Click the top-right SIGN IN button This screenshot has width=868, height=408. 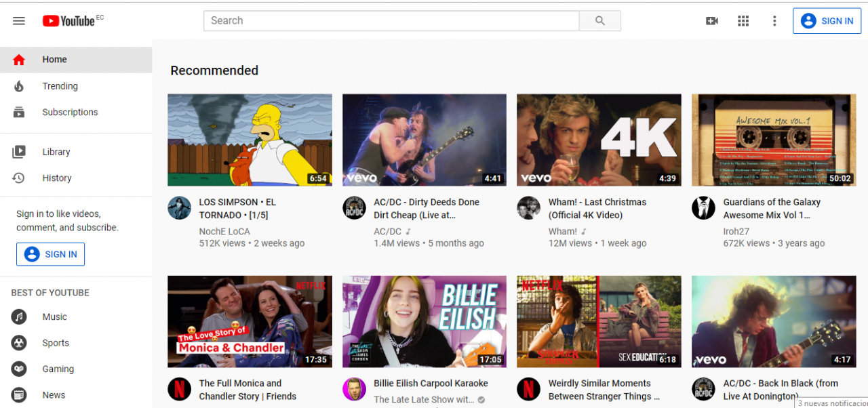[x=827, y=21]
